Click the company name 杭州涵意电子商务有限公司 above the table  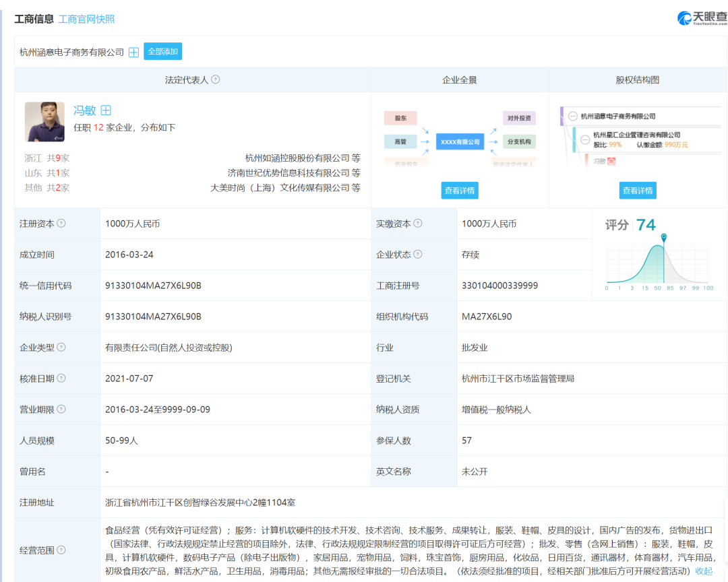[71, 53]
